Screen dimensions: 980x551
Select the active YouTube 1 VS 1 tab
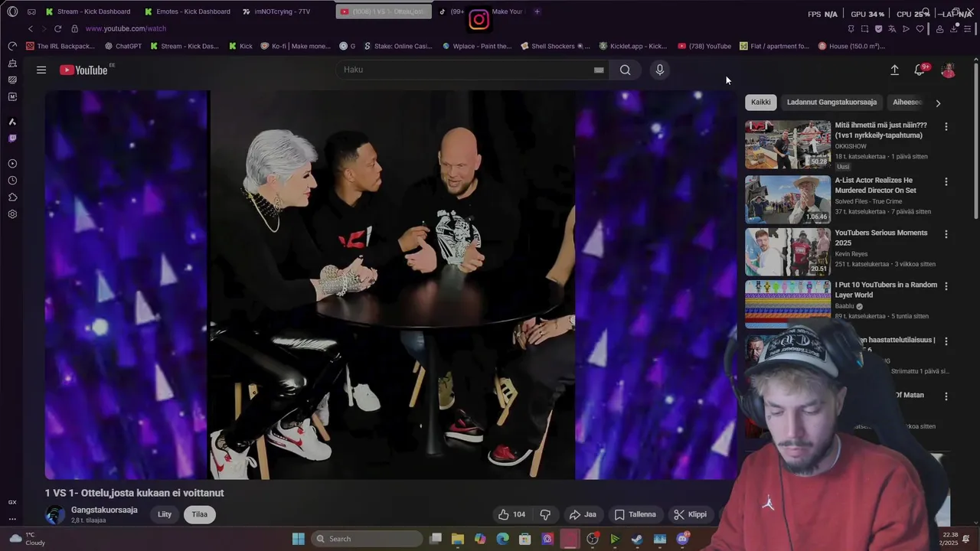click(383, 11)
